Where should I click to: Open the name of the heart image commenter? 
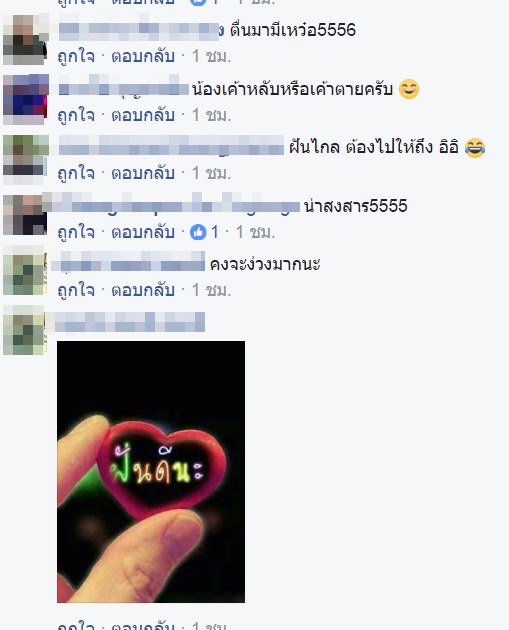point(129,322)
